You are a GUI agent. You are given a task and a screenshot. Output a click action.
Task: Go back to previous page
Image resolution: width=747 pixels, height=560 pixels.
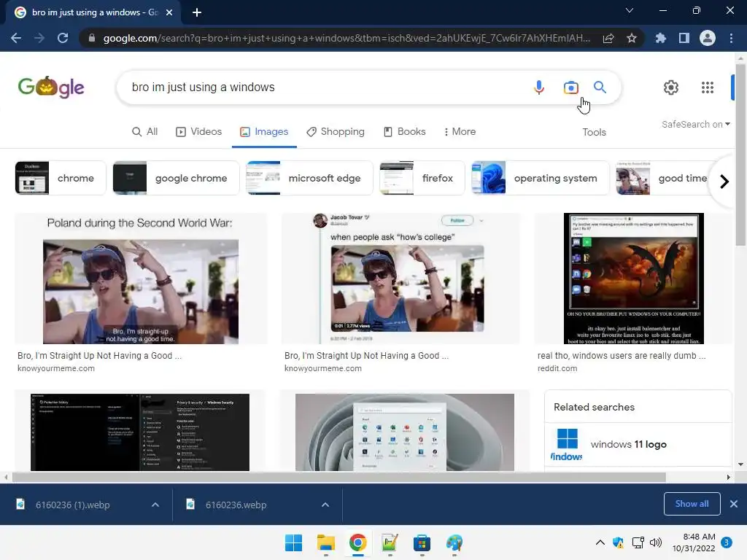[16, 38]
